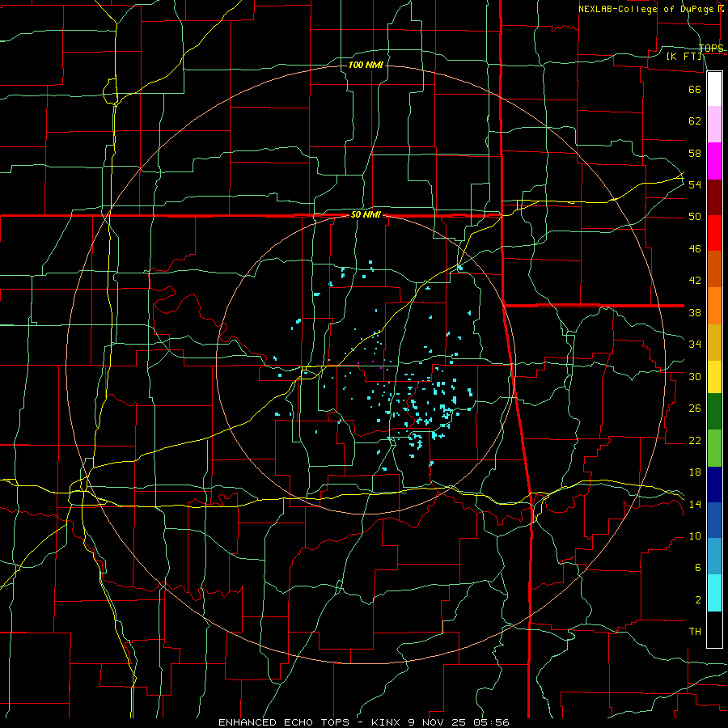Select the light green legend swatch
This screenshot has width=728, height=728.
tap(714, 448)
